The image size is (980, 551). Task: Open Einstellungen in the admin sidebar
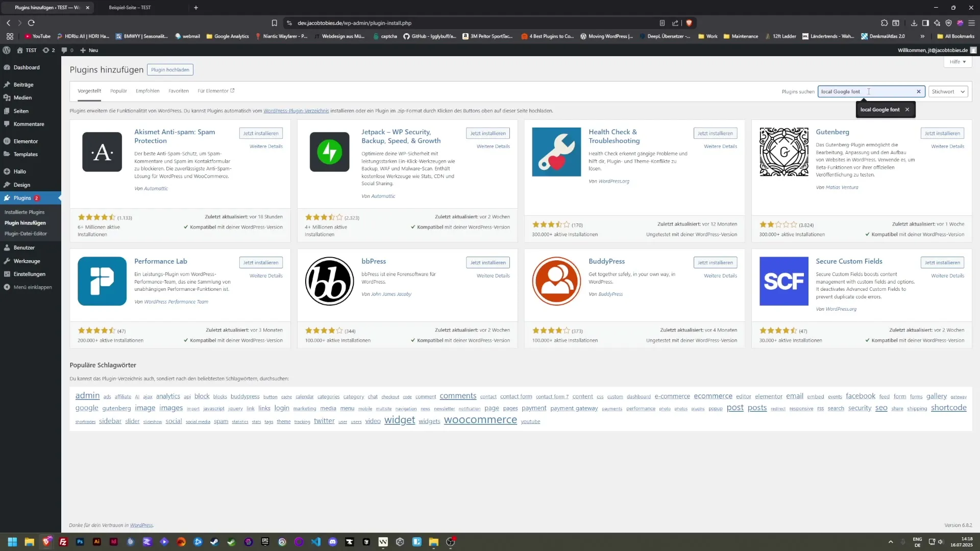[29, 274]
